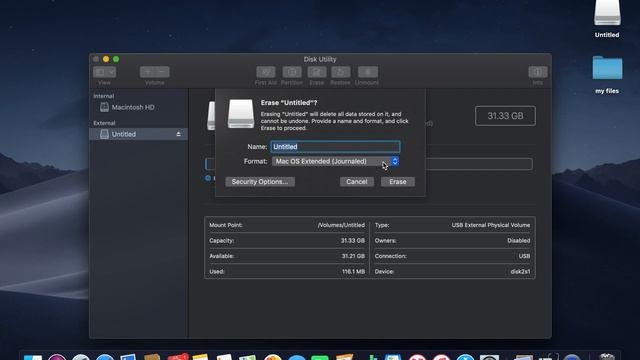This screenshot has width=640, height=360.
Task: Click the green zoom window button
Action: [x=116, y=59]
